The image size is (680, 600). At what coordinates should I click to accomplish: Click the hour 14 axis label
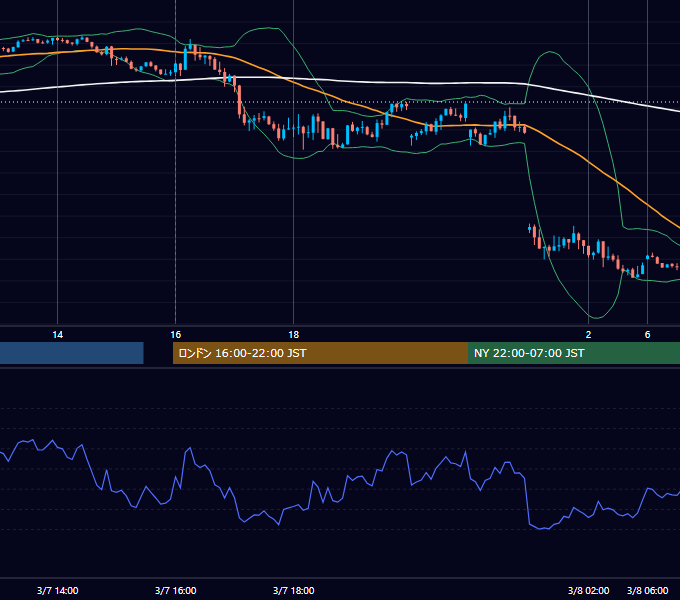[58, 335]
